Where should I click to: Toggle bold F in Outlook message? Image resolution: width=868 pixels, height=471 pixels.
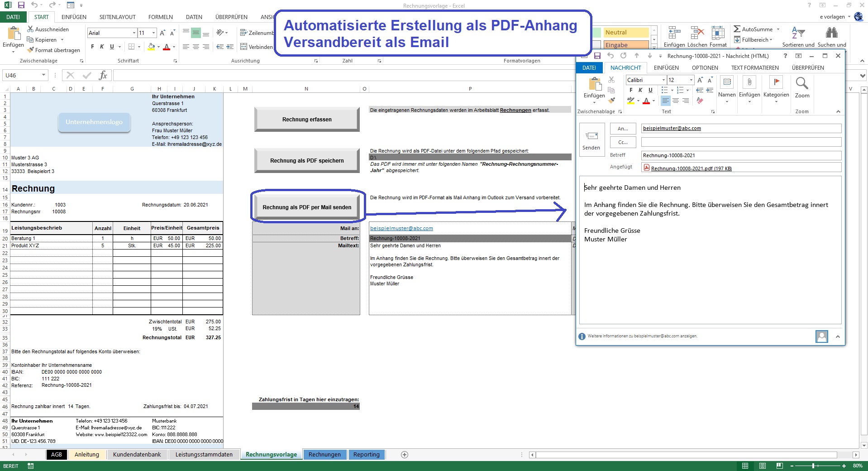pos(631,90)
